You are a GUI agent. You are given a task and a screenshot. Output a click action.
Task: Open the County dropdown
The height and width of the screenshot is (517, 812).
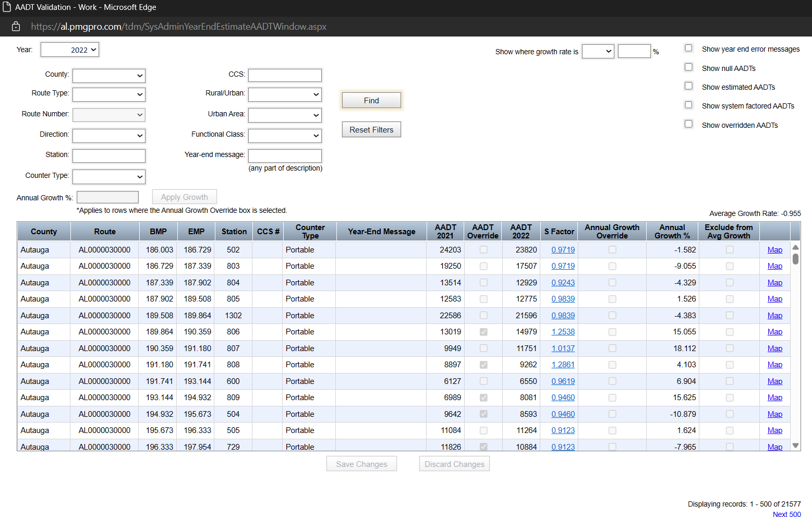point(108,75)
